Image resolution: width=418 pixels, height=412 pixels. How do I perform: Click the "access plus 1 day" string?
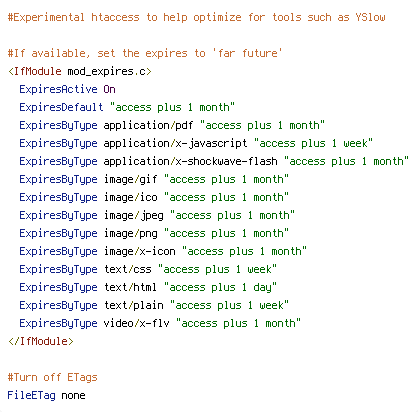point(220,288)
